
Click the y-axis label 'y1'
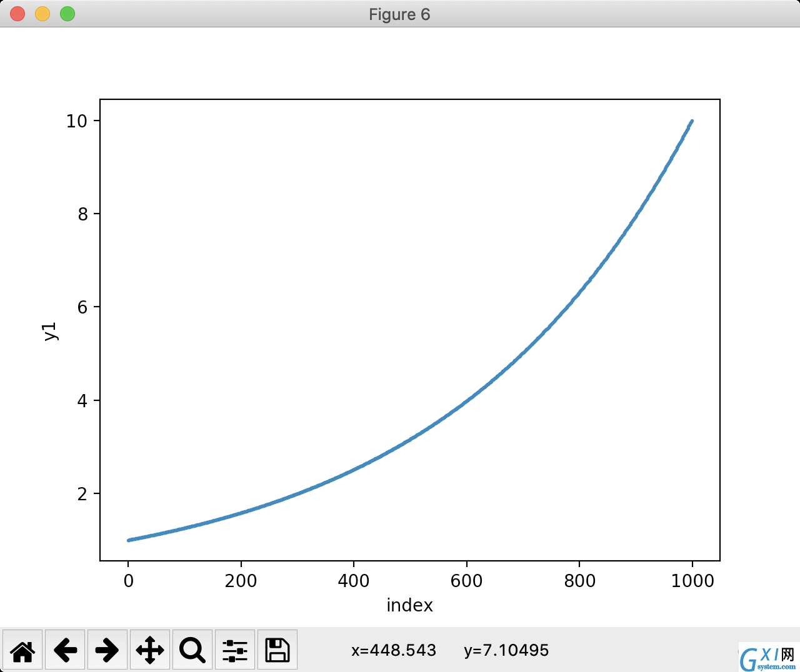pos(50,331)
